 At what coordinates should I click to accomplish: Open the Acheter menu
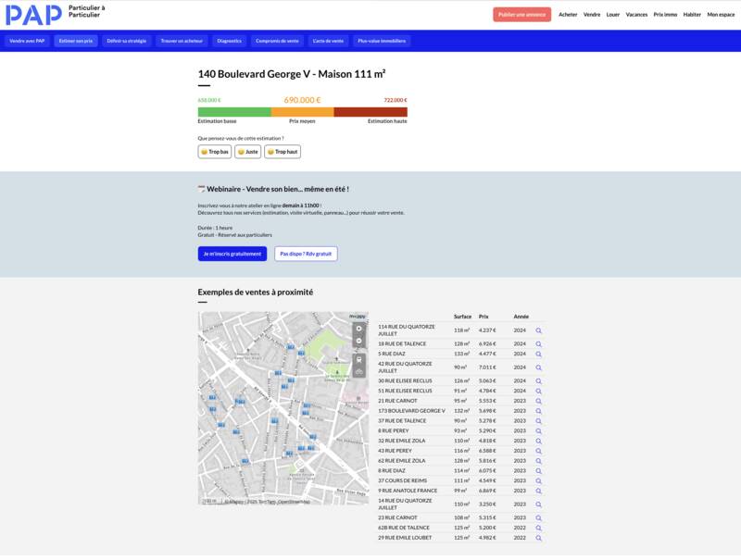[x=568, y=15]
